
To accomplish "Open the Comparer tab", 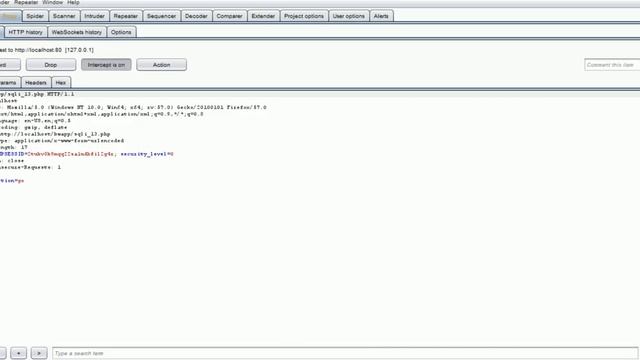I will [229, 16].
